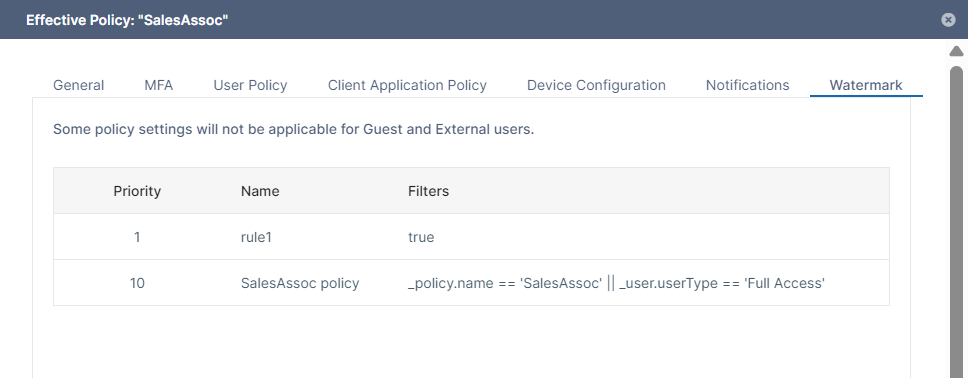Click the 'true' filter value

(421, 237)
